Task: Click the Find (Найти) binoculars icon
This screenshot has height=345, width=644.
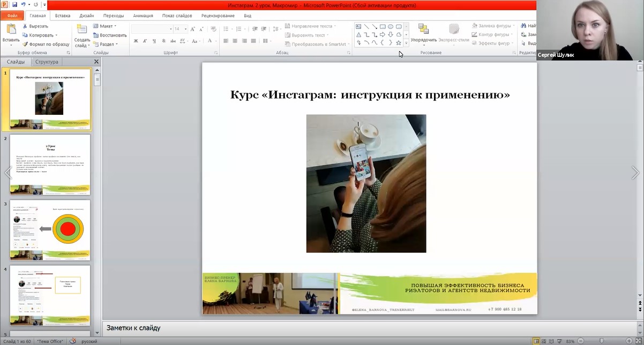Action: (x=523, y=26)
